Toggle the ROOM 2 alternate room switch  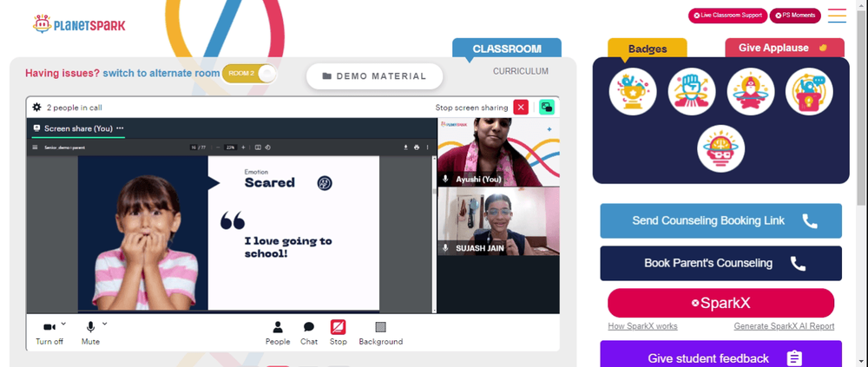click(x=249, y=74)
